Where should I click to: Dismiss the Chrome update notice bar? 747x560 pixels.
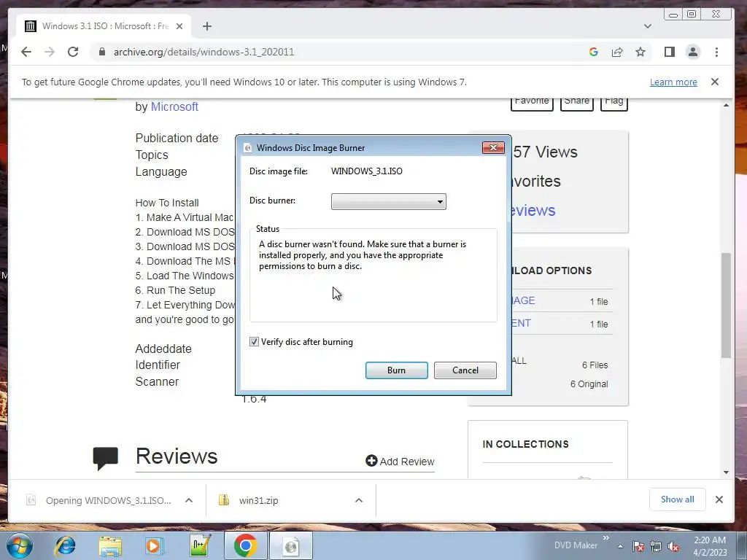pyautogui.click(x=715, y=82)
